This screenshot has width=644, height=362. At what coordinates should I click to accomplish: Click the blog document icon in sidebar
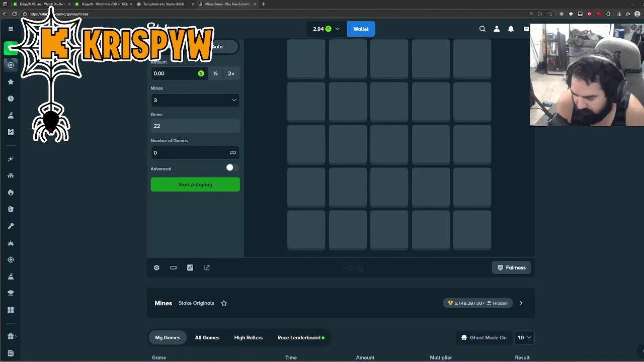(11, 353)
